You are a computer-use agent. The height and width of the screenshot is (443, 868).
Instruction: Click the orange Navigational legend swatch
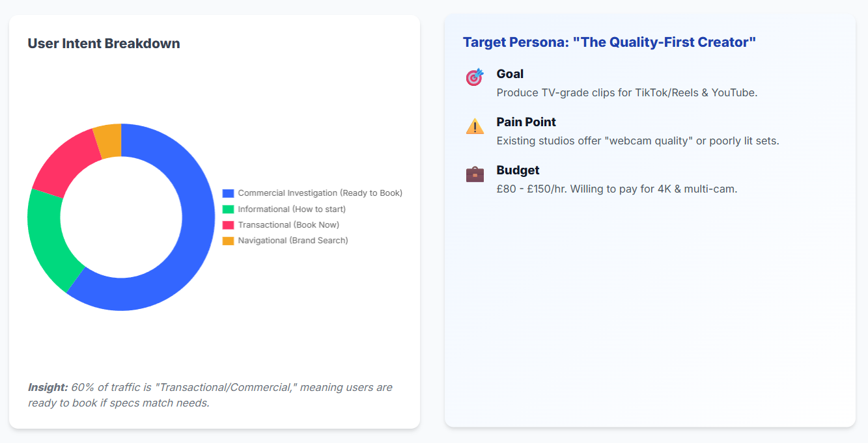pos(228,241)
